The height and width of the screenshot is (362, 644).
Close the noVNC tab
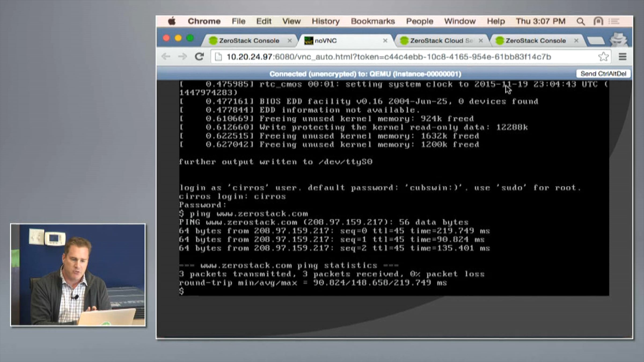pyautogui.click(x=385, y=40)
